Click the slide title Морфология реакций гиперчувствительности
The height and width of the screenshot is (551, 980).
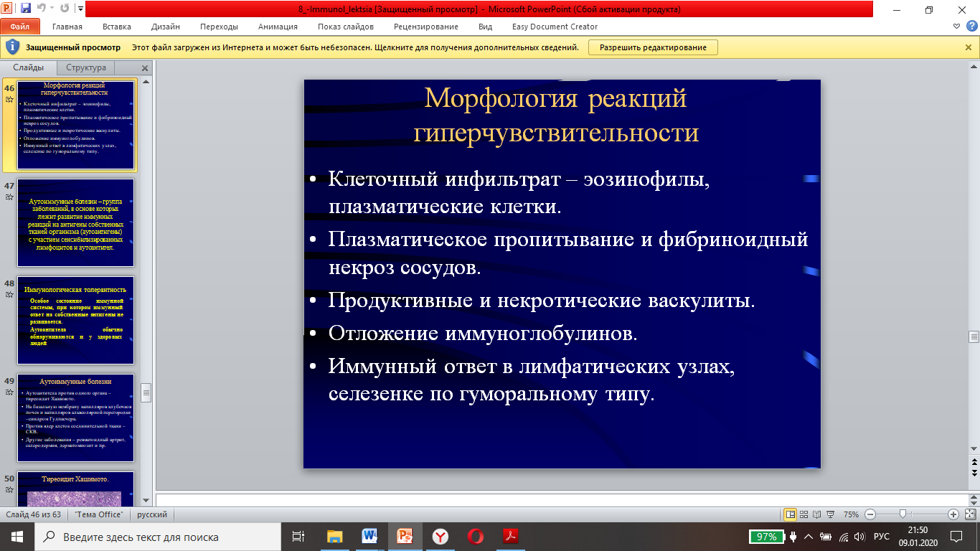tap(556, 115)
